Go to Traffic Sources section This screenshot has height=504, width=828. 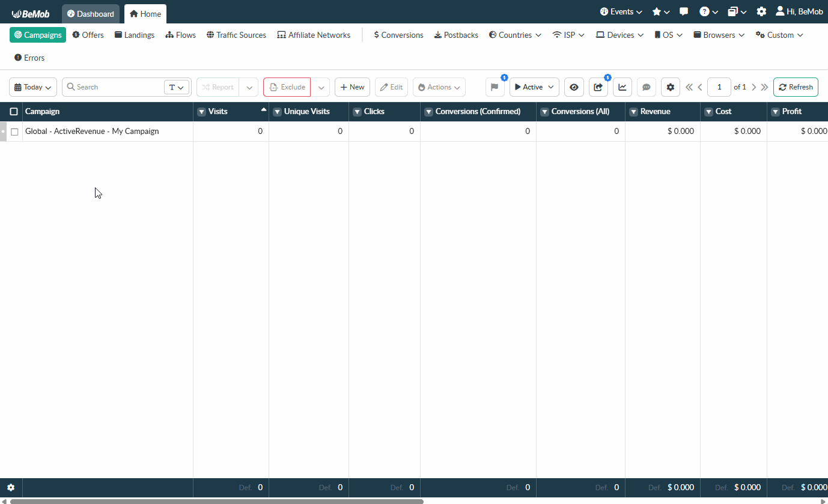pyautogui.click(x=236, y=35)
